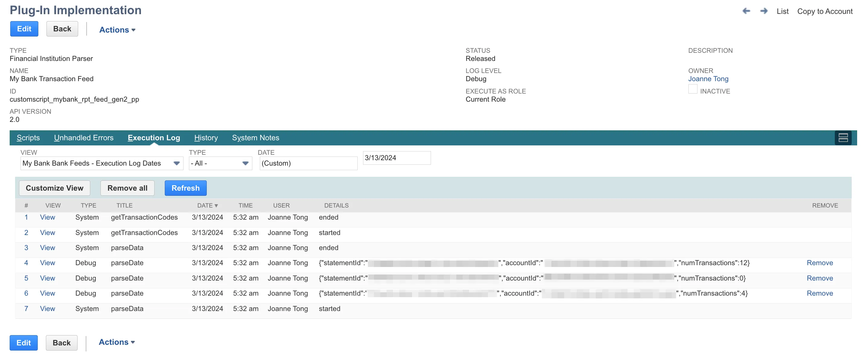Image resolution: width=868 pixels, height=362 pixels.
Task: View log entry 3 parseData ended
Action: [x=47, y=248]
